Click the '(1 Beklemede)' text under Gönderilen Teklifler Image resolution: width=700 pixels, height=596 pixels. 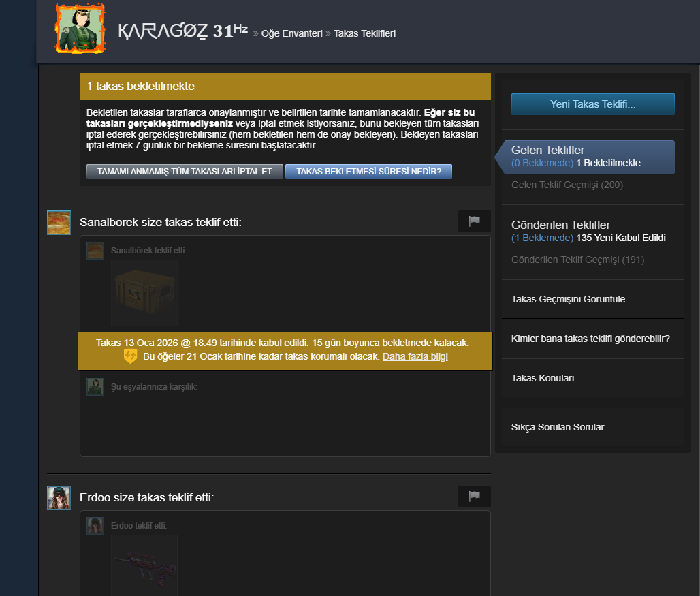pyautogui.click(x=543, y=238)
